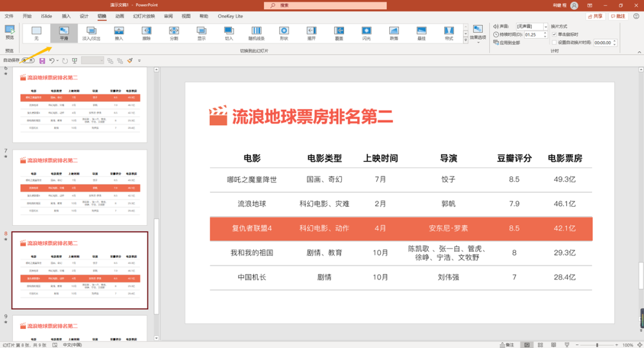644x348 pixels.
Task: Apply the 跌落 fall over transition
Action: 394,33
